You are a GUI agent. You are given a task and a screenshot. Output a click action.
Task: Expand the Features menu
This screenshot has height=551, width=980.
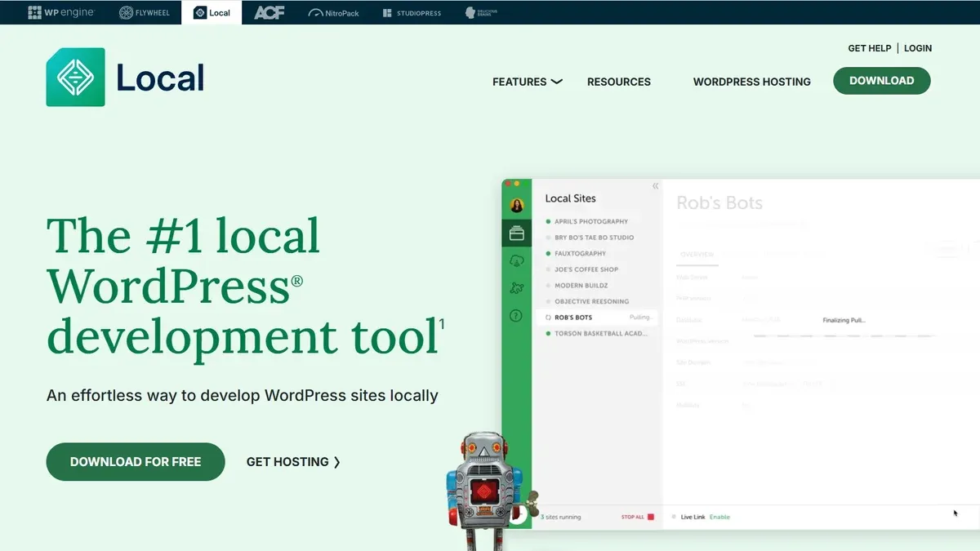[x=528, y=82]
